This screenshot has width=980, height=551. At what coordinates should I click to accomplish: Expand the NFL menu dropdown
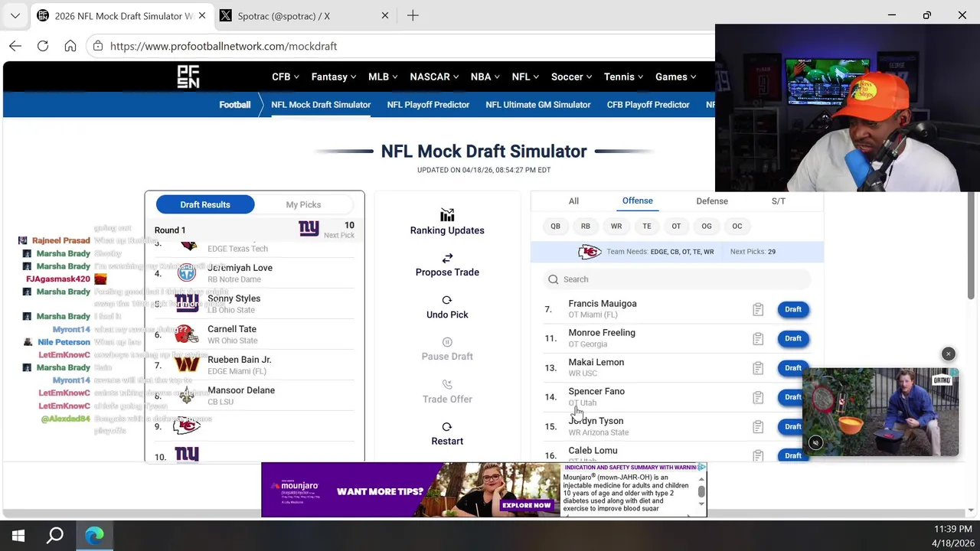pos(525,77)
